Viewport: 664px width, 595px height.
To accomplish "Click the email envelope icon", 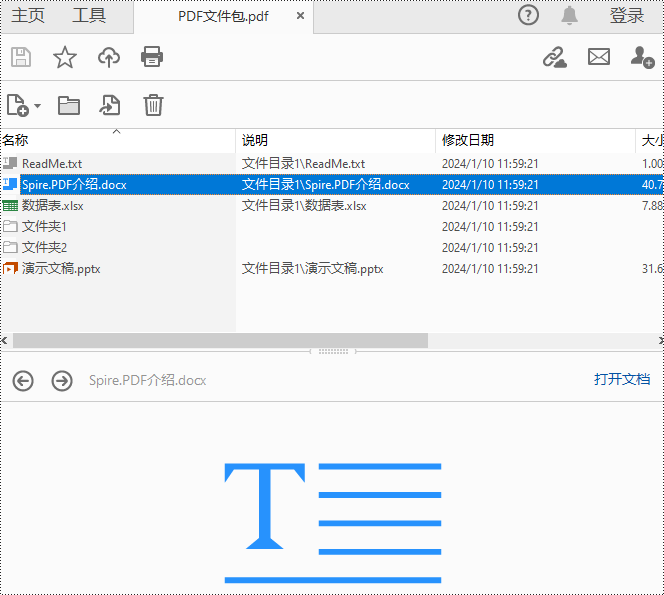I will tap(599, 57).
